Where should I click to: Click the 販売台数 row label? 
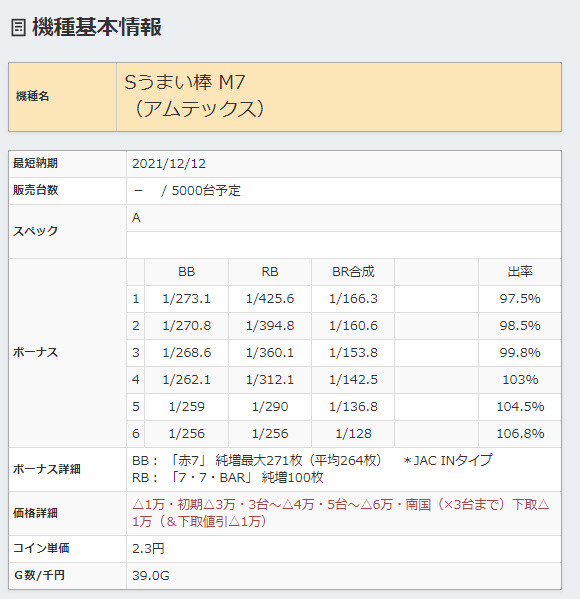(36, 190)
